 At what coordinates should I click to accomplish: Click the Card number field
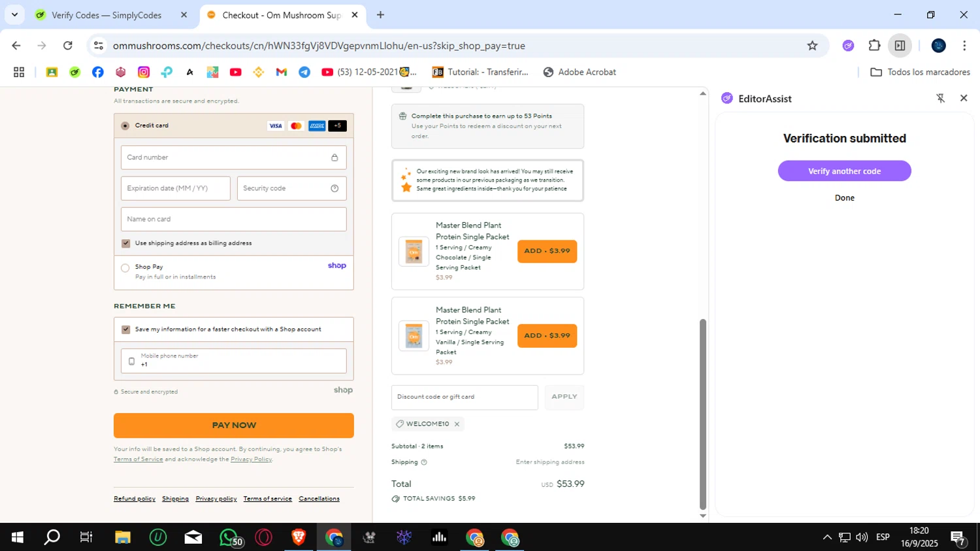[x=233, y=158]
